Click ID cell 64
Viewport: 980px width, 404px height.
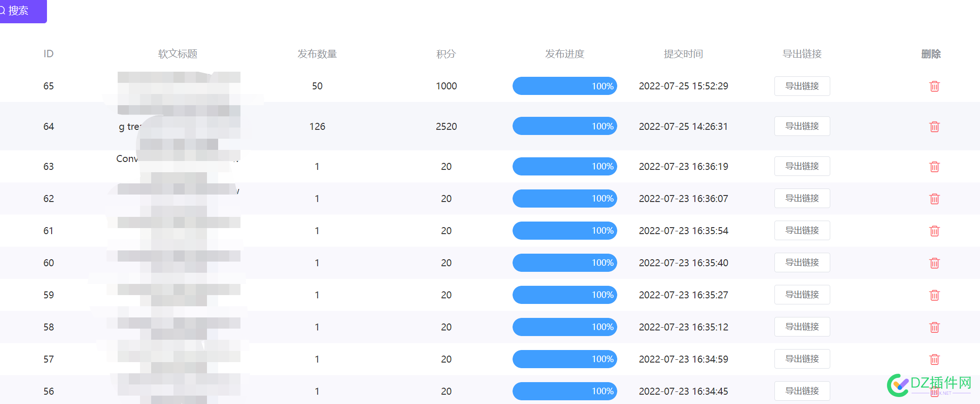(x=48, y=127)
